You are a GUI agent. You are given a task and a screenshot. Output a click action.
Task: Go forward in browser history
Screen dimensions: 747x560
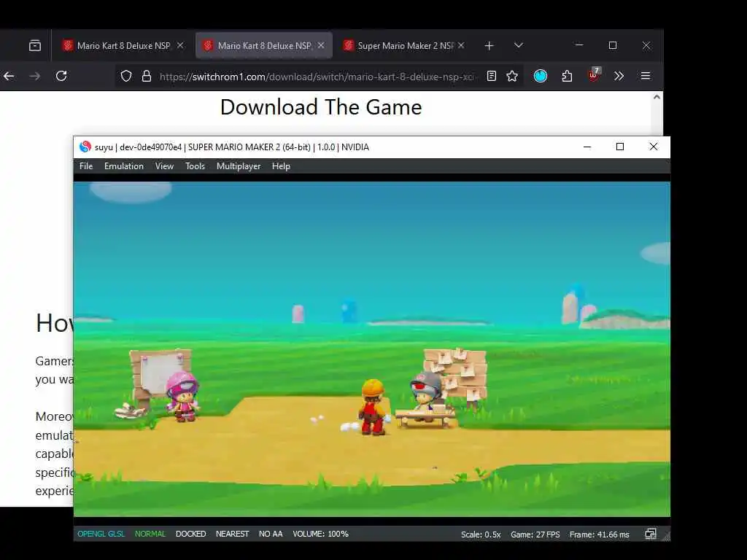(35, 76)
